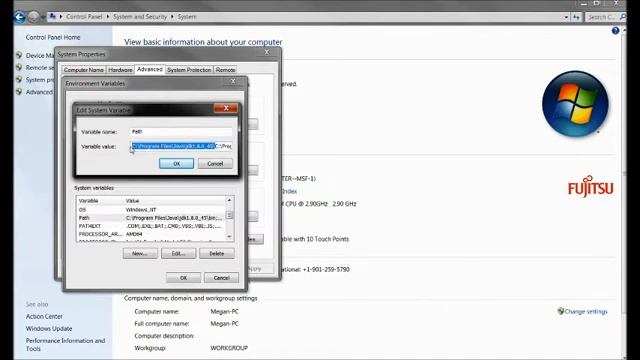The image size is (640, 360).
Task: Select the Path row in System variables
Action: pos(151,218)
